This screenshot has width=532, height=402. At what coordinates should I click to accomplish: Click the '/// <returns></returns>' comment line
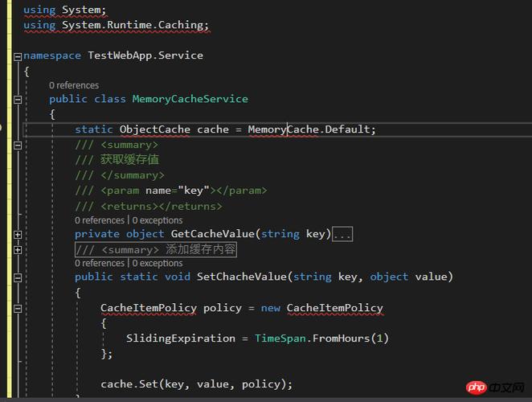click(x=149, y=206)
